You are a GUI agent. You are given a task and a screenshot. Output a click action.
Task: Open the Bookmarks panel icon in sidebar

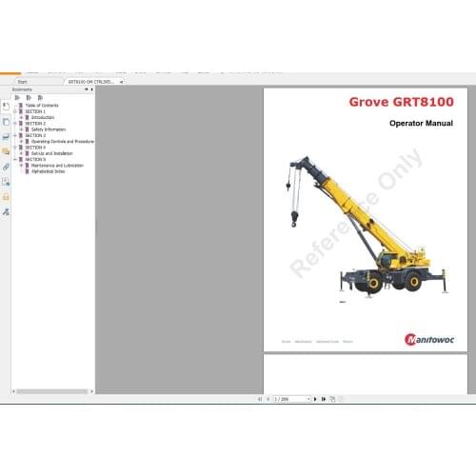point(6,106)
